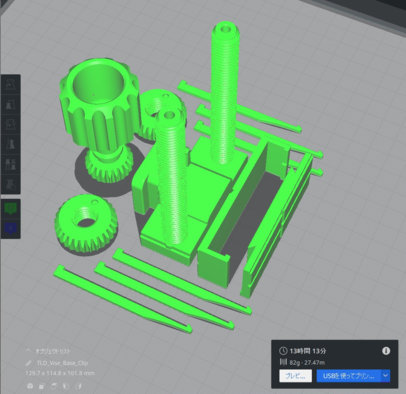Viewport: 406px width, 394px height.
Task: Expand output device dropdown arrow
Action: [x=385, y=376]
